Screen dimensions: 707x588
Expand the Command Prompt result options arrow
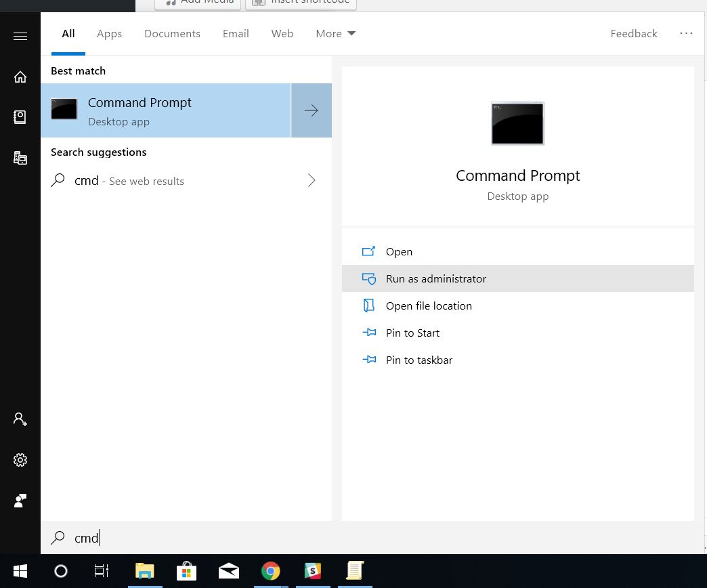click(311, 110)
